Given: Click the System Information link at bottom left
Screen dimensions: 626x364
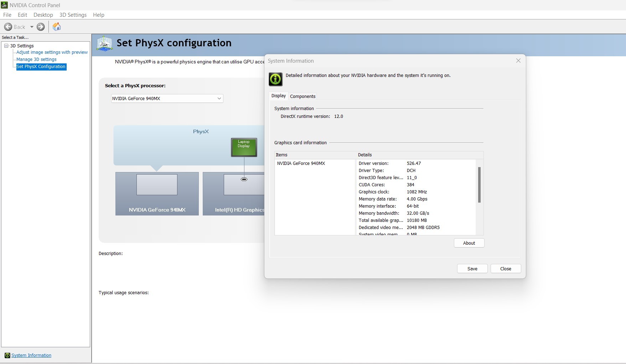Looking at the screenshot, I should [31, 355].
